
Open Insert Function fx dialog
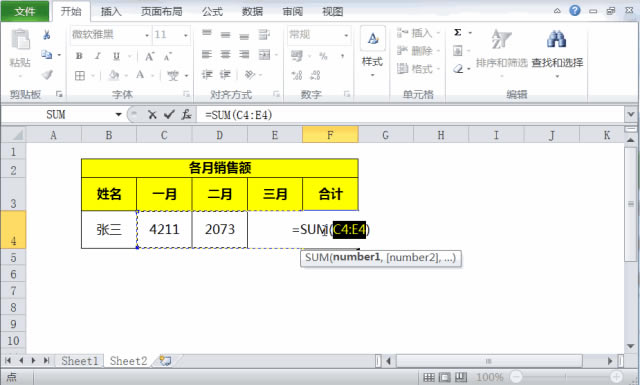(187, 115)
